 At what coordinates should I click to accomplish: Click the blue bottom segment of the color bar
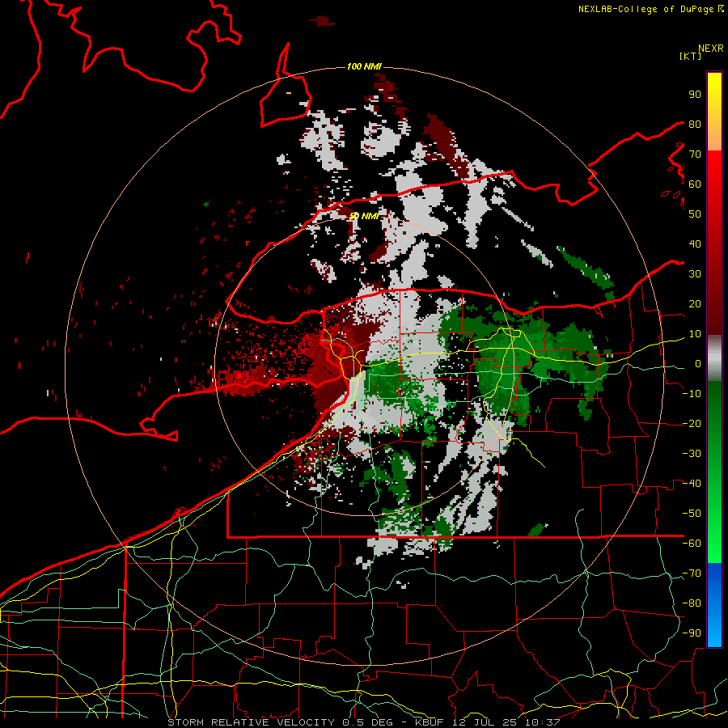[714, 605]
